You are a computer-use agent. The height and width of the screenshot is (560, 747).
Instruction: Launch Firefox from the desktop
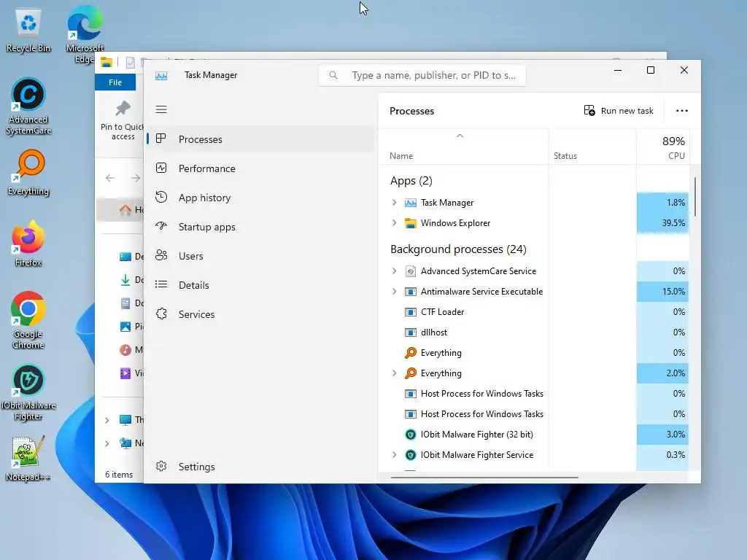[x=28, y=244]
